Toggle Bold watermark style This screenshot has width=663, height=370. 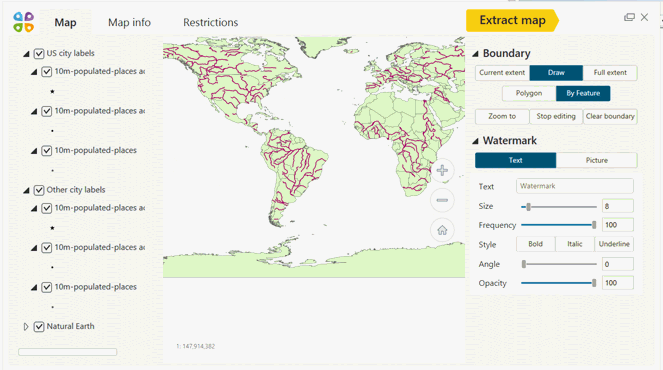click(x=535, y=244)
